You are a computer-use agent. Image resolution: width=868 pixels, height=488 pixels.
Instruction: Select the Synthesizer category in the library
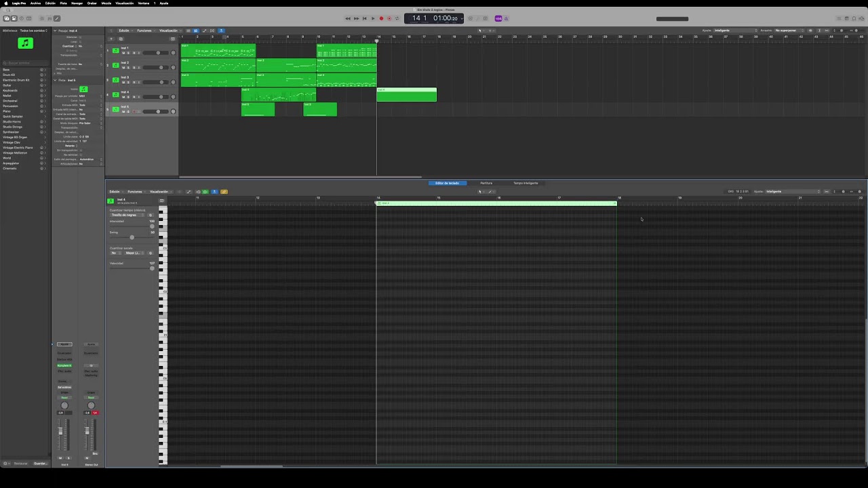[24, 132]
